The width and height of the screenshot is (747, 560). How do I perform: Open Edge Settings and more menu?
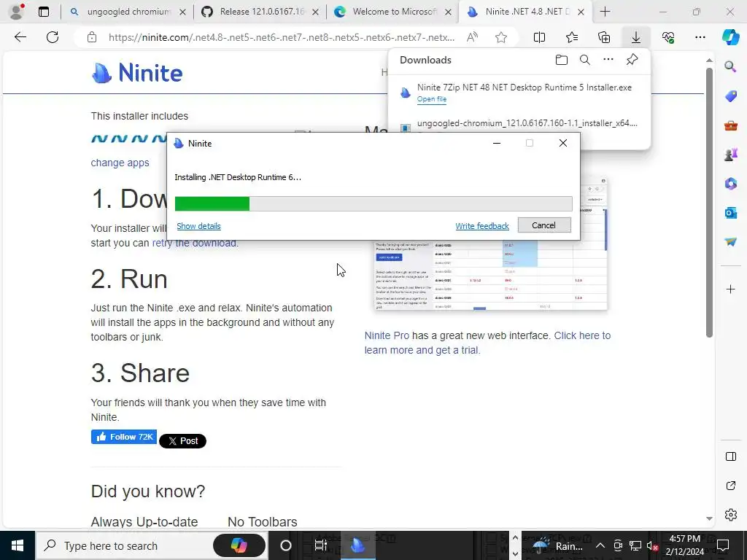click(700, 37)
